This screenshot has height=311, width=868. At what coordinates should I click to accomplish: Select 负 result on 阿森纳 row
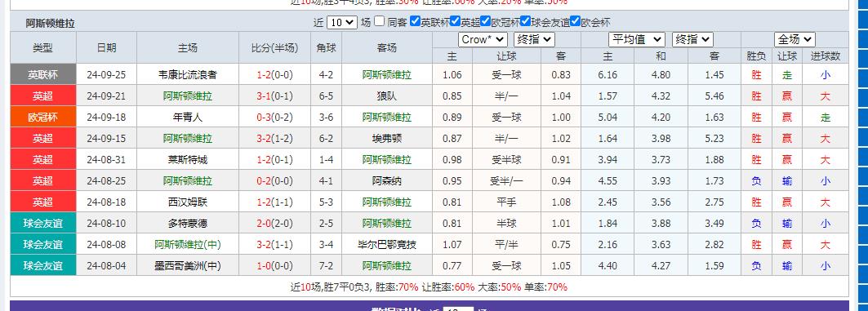pyautogui.click(x=756, y=181)
